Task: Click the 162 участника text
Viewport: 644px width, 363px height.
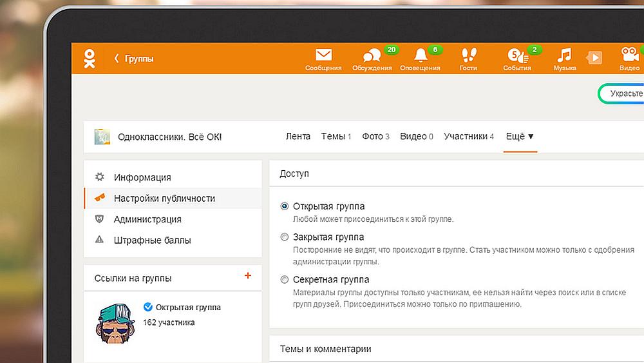Action: click(x=169, y=322)
